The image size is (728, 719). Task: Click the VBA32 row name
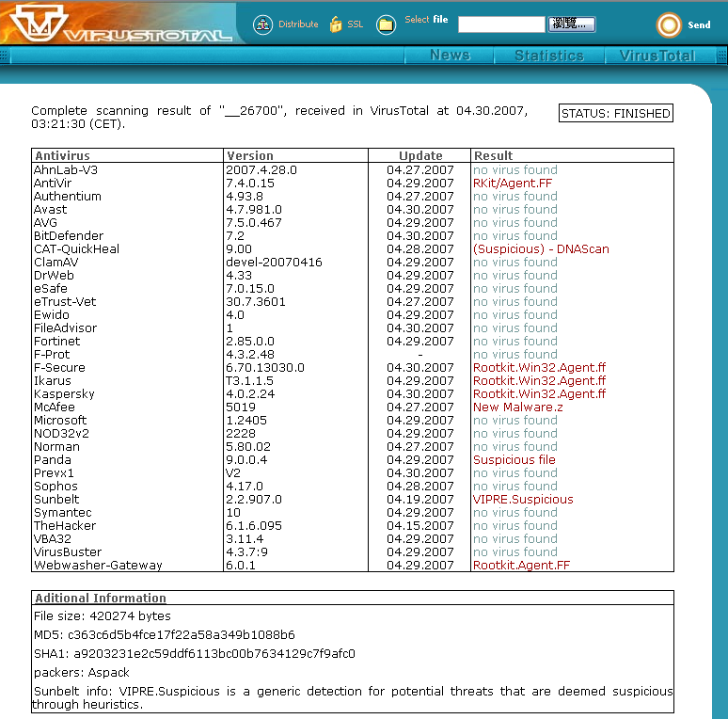52,539
